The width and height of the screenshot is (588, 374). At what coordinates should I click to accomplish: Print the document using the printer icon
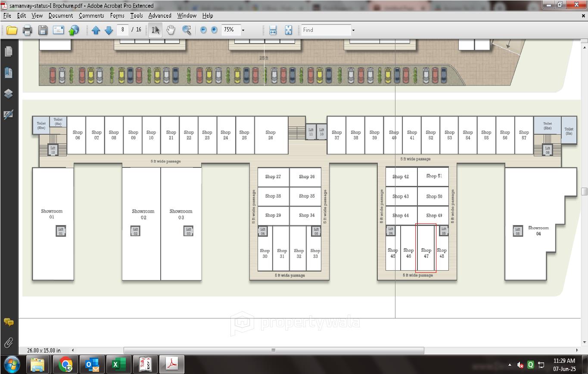pyautogui.click(x=28, y=30)
